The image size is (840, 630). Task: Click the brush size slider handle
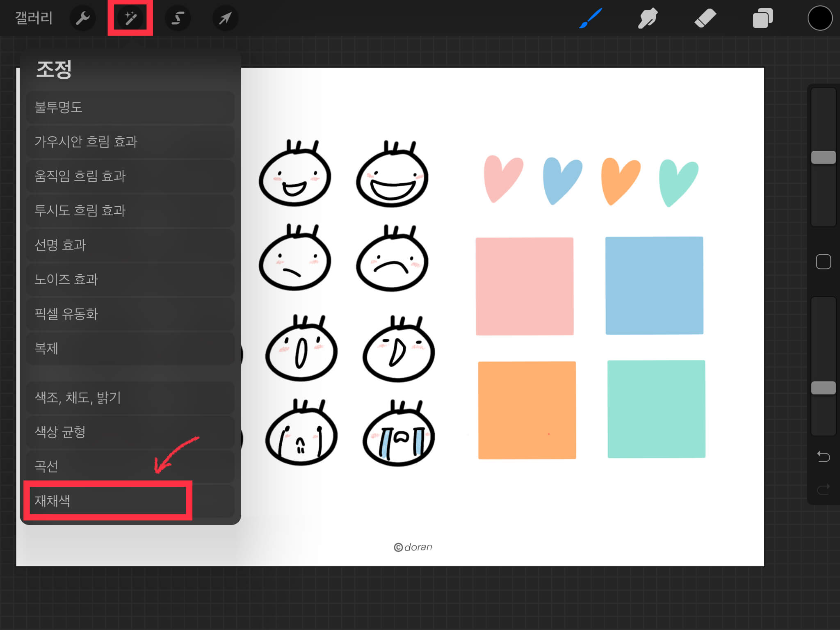[823, 157]
